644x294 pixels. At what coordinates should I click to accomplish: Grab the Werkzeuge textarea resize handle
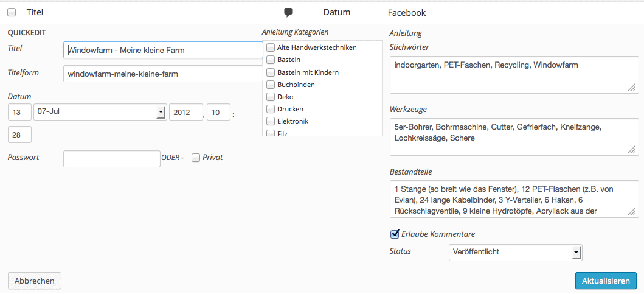[x=632, y=150]
